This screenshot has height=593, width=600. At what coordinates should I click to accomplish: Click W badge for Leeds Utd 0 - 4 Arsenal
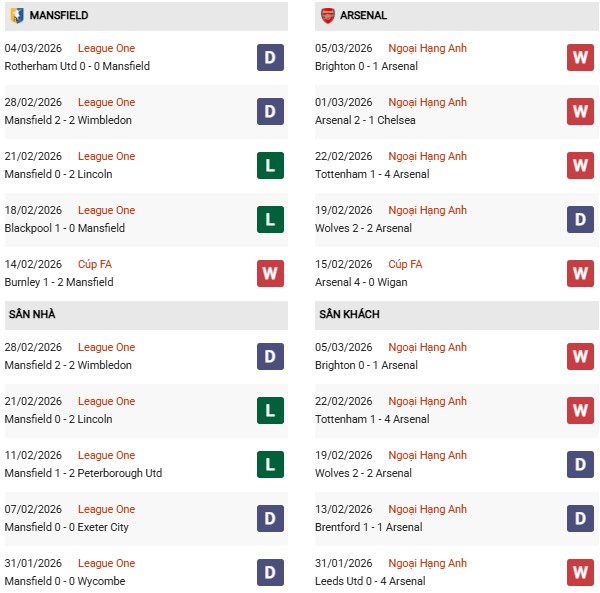pyautogui.click(x=581, y=572)
